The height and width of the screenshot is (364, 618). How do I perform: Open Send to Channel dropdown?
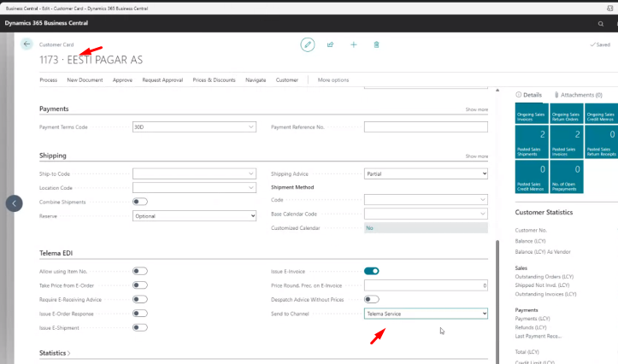pos(426,314)
